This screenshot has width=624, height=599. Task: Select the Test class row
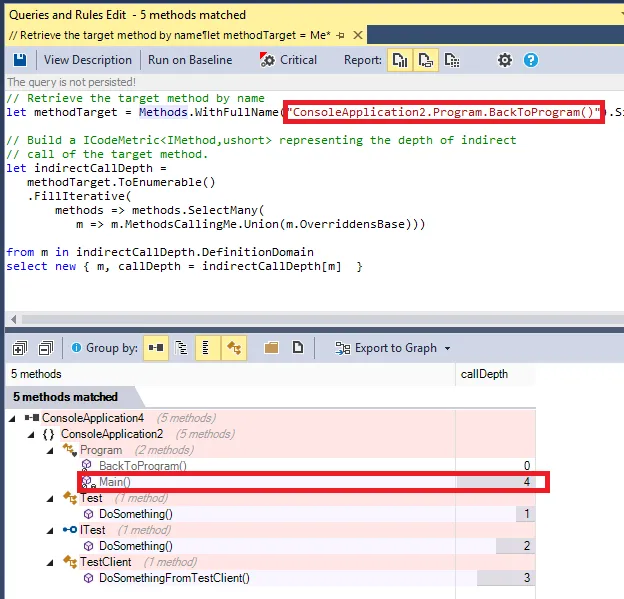tap(271, 498)
